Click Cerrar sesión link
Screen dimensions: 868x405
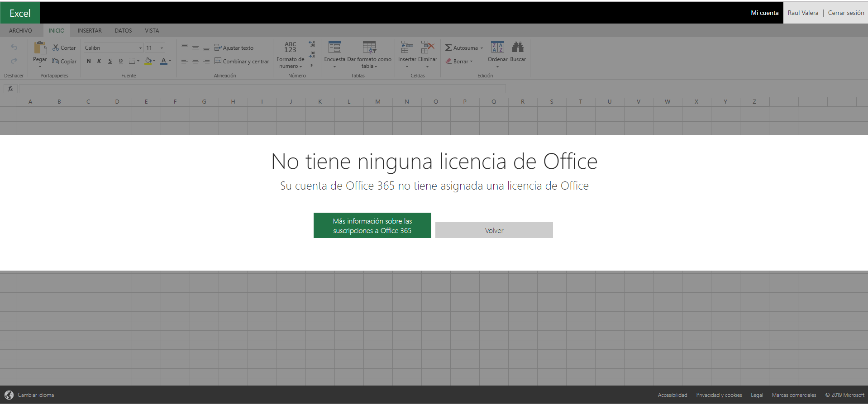(846, 13)
